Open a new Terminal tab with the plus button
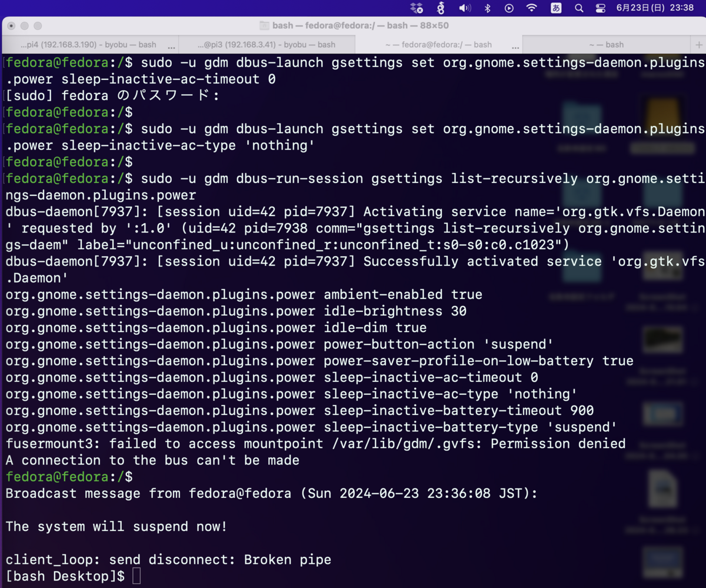Screen dimensions: 706x588 point(699,45)
